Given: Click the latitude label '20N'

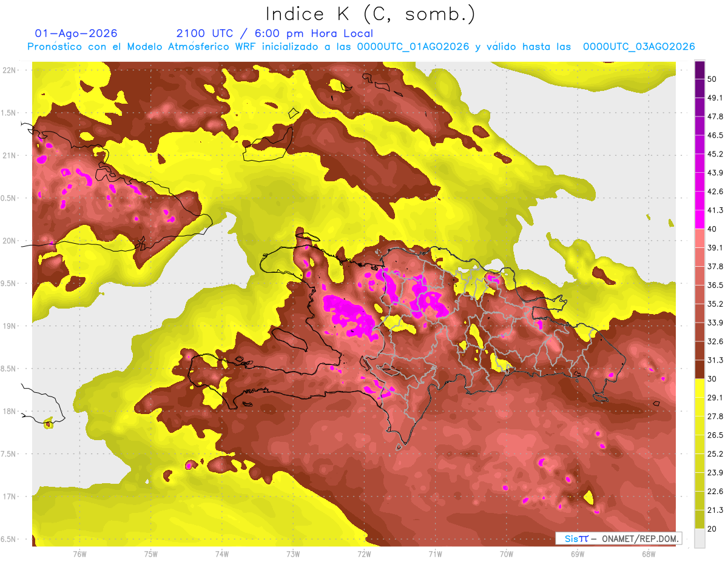Looking at the screenshot, I should 9,241.
